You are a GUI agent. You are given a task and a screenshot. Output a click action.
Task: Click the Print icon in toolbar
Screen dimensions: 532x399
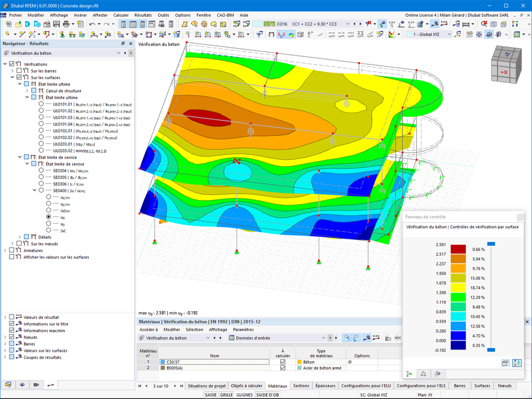click(66, 24)
